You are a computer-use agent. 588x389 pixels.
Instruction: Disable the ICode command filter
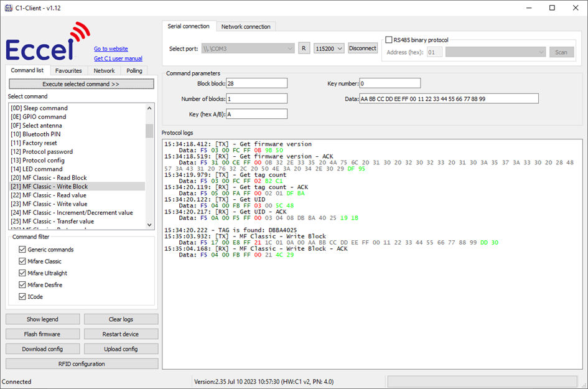(23, 296)
